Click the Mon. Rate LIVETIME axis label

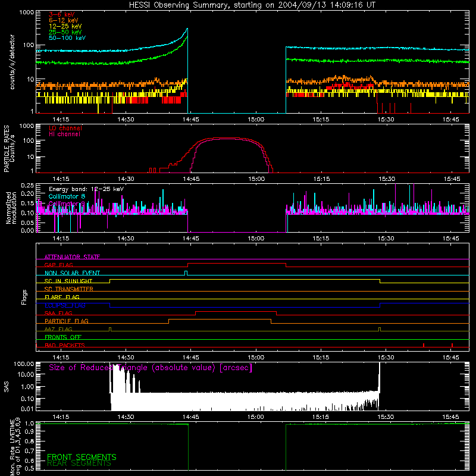(15, 446)
